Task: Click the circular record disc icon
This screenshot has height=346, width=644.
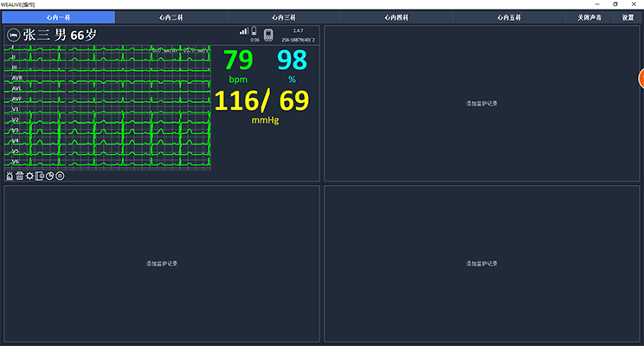Action: [x=60, y=176]
